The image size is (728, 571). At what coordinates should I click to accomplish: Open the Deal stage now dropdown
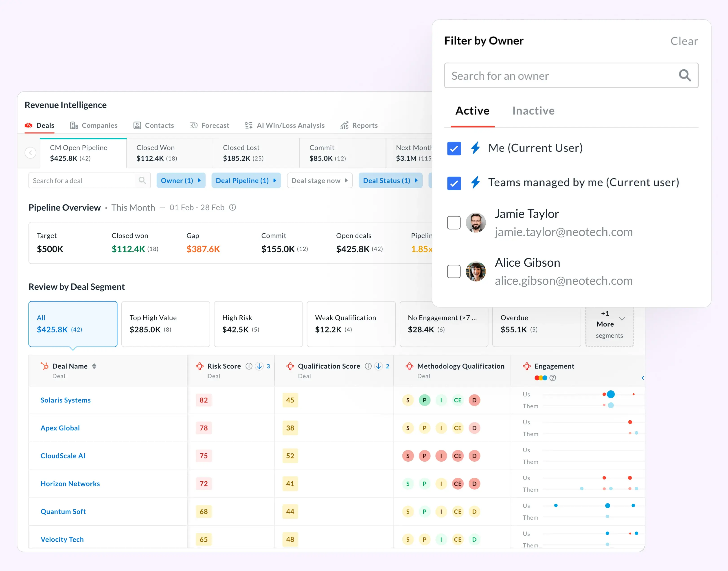[320, 180]
